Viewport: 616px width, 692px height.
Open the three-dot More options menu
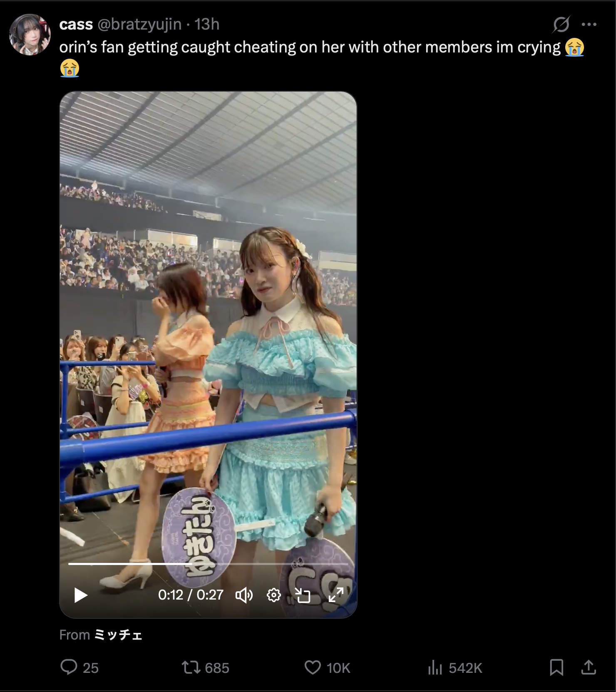pos(589,25)
